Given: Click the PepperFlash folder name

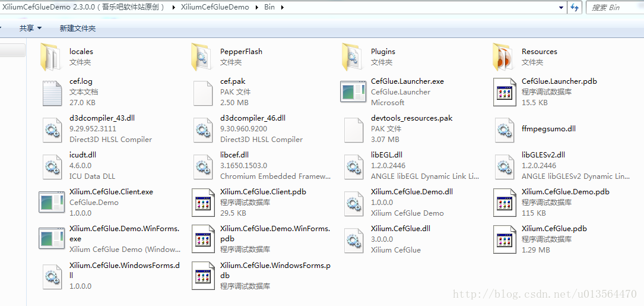Looking at the screenshot, I should pyautogui.click(x=241, y=52).
